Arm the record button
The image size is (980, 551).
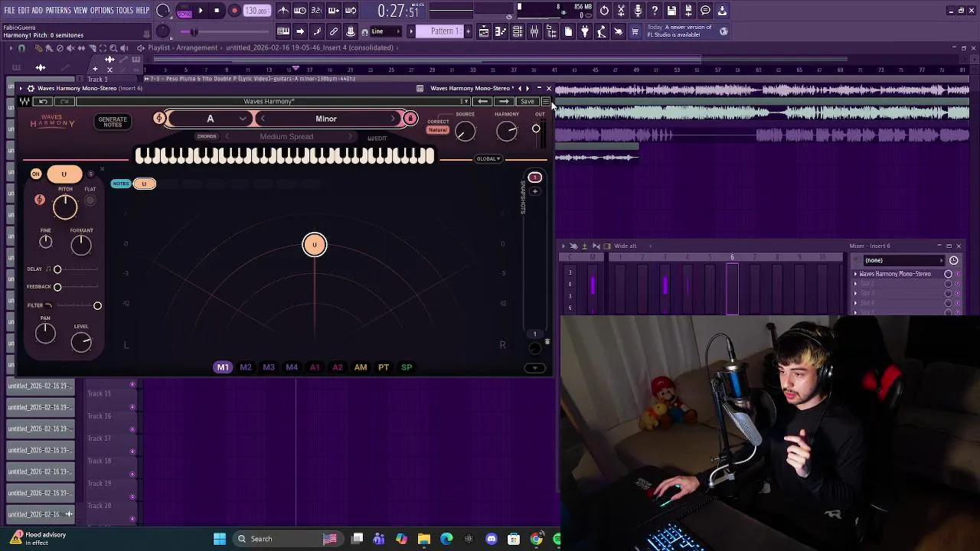point(234,11)
